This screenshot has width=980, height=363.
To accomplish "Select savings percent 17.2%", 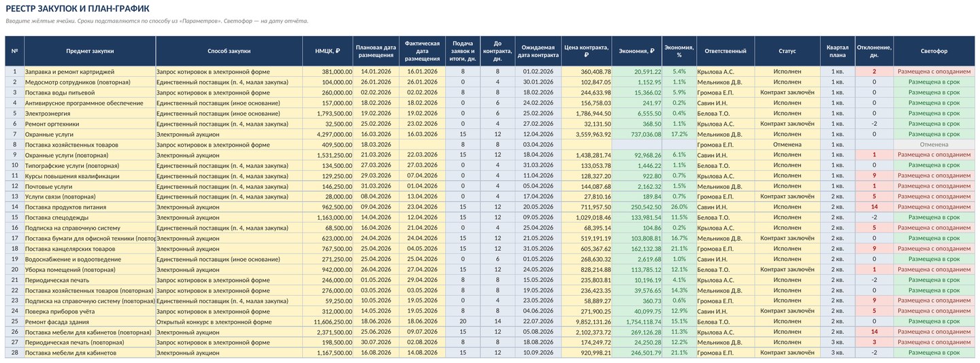I will click(x=679, y=134).
